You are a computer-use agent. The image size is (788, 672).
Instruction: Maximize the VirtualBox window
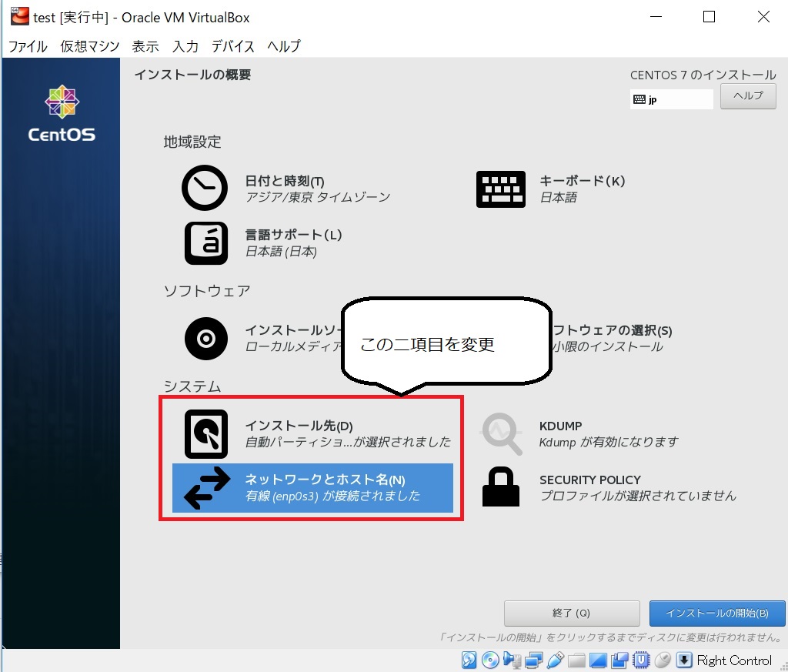(709, 17)
